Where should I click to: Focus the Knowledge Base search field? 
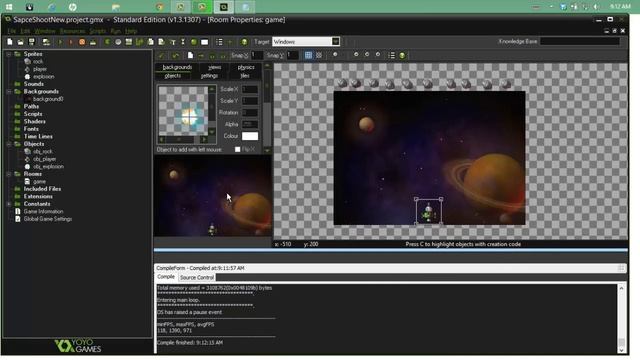[x=580, y=41]
